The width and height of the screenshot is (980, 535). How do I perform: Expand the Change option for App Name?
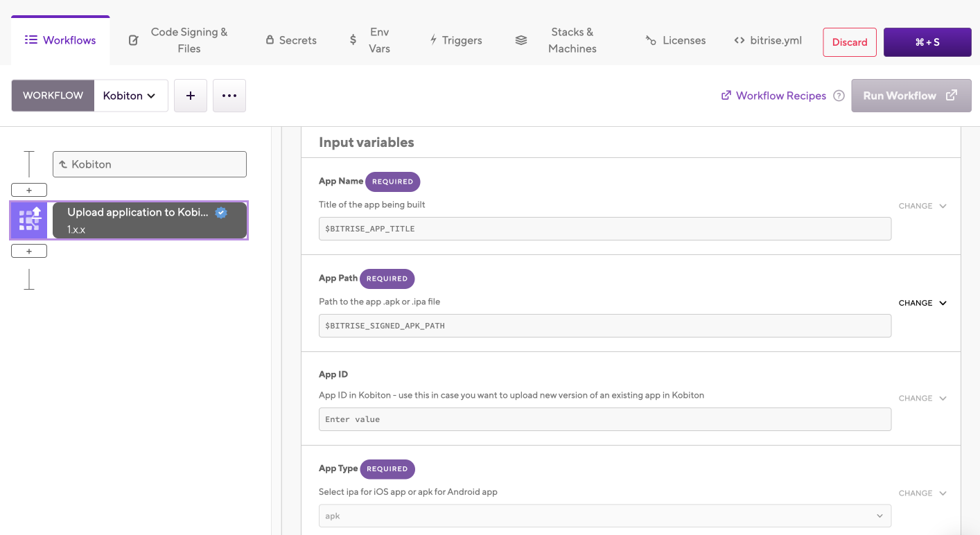(x=922, y=206)
